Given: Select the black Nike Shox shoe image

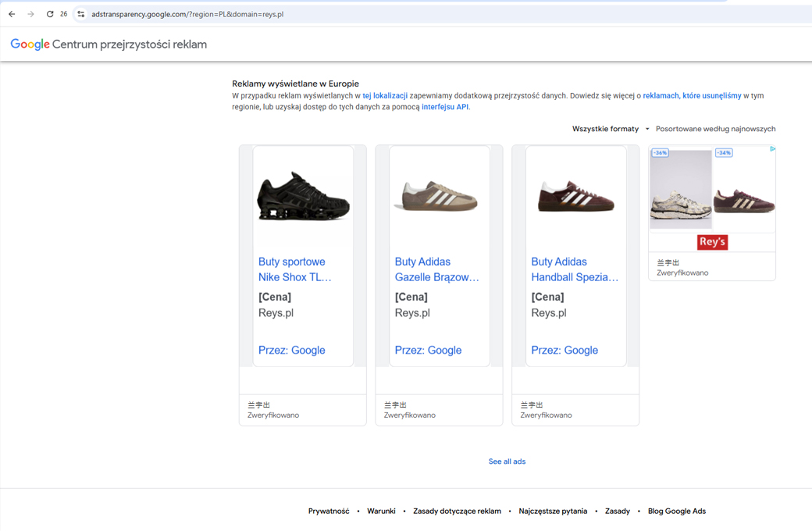Looking at the screenshot, I should click(x=303, y=197).
